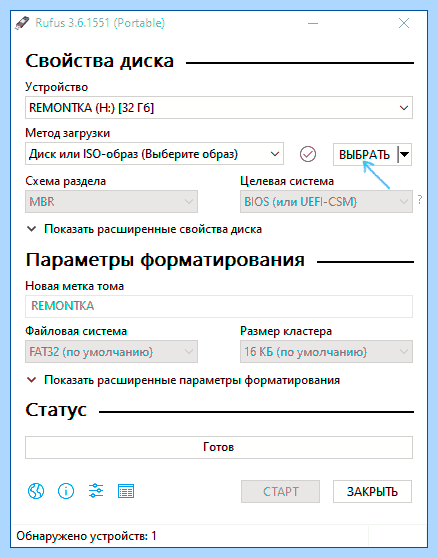The height and width of the screenshot is (558, 438).
Task: Close the Rufus window with X
Action: coord(404,23)
